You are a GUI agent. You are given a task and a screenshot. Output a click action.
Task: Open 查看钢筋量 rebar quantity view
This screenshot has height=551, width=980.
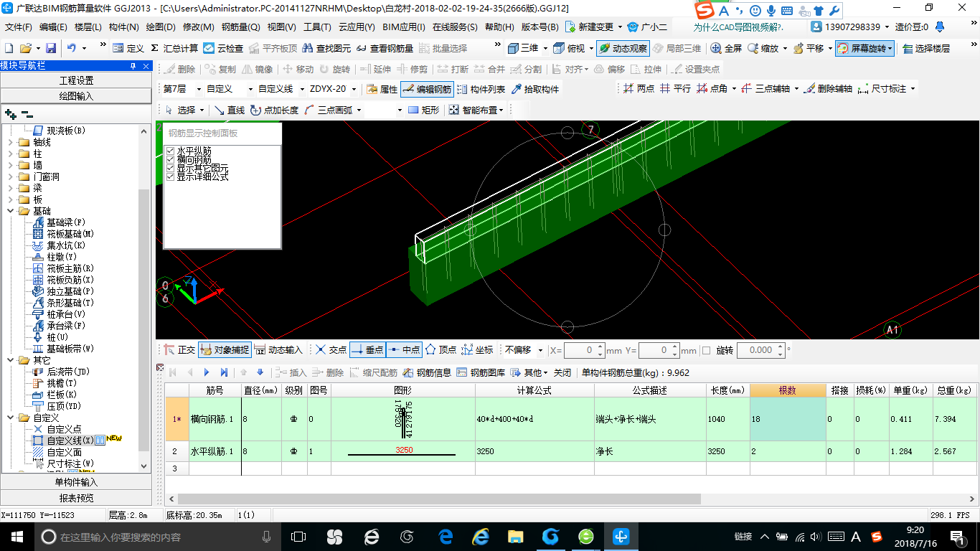pos(385,48)
